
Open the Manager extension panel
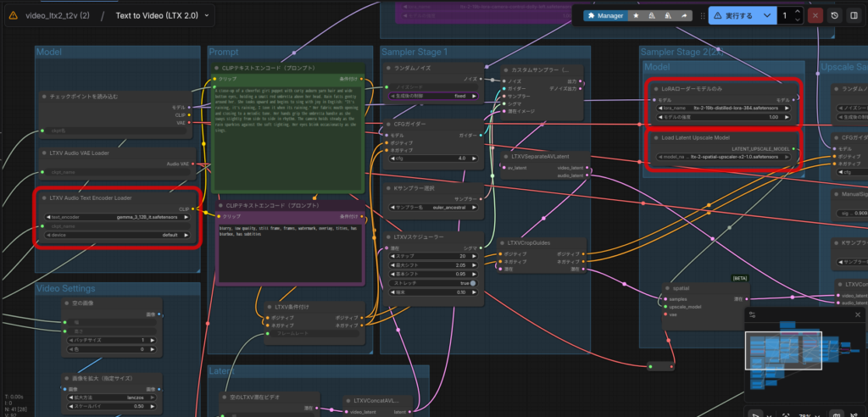(605, 15)
